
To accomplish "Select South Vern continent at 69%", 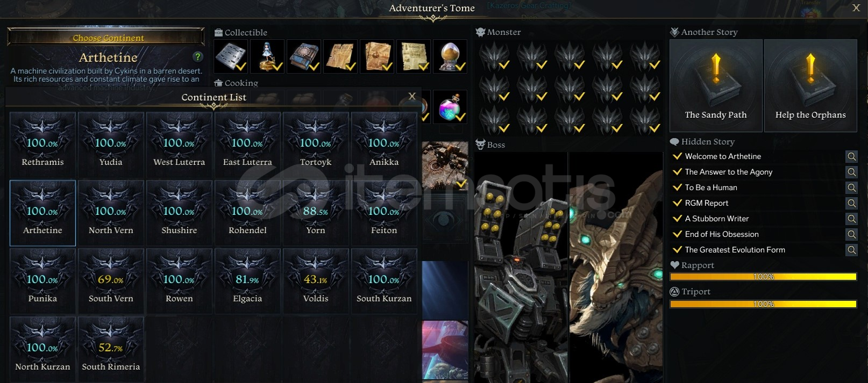I will (x=111, y=281).
